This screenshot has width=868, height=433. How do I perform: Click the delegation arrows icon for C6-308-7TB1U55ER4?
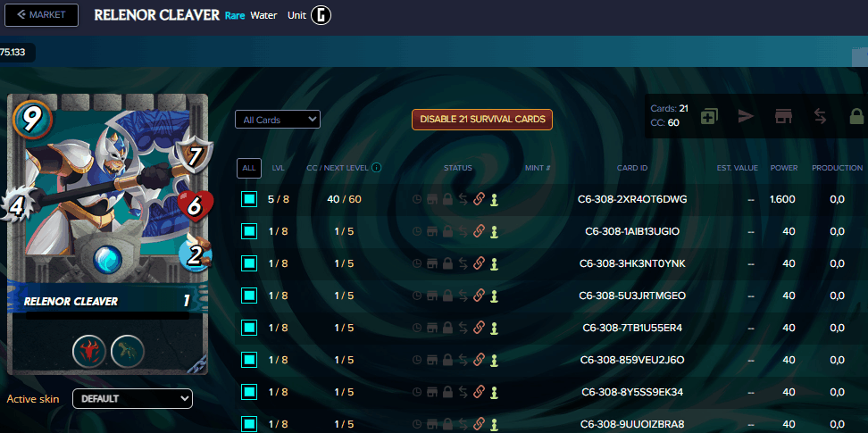click(x=463, y=328)
